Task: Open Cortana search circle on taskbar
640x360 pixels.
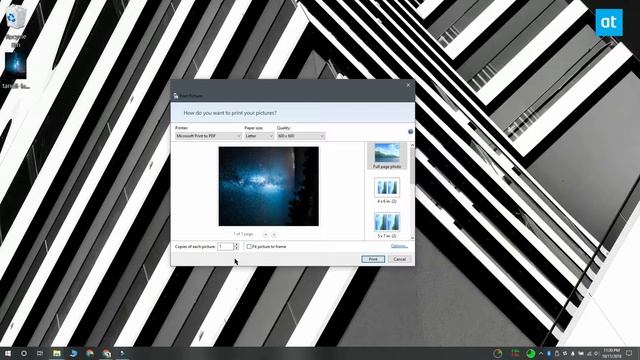Action: pyautogui.click(x=24, y=353)
